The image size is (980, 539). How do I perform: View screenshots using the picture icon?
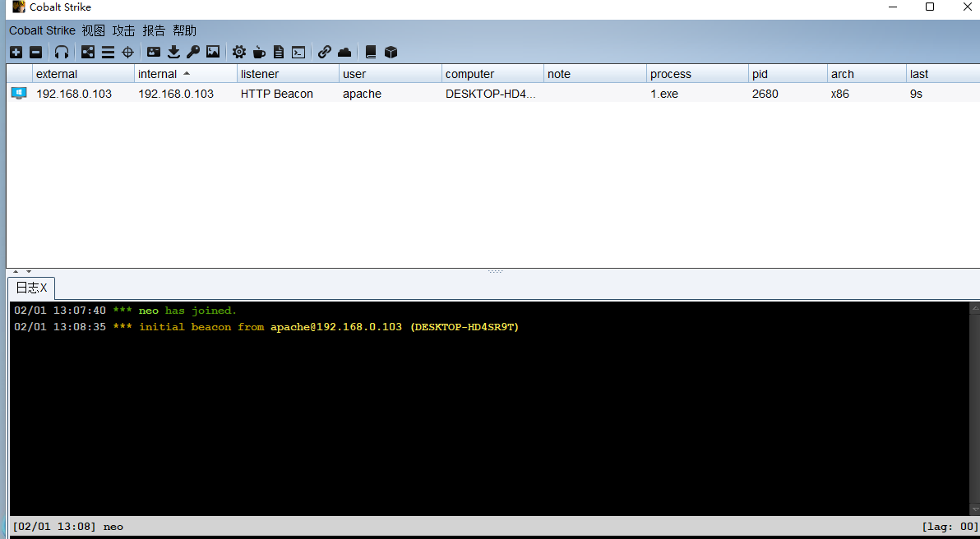click(x=213, y=53)
